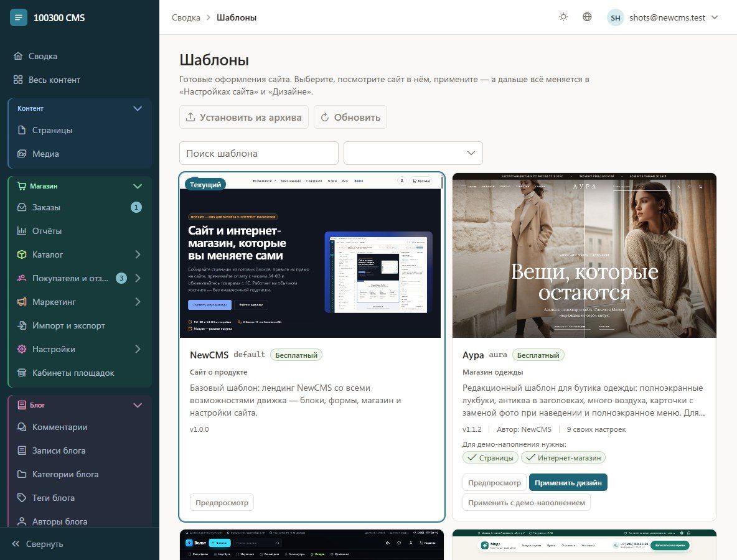737x560 pixels.
Task: Click the Аура template preview thumbnail
Action: (x=584, y=255)
